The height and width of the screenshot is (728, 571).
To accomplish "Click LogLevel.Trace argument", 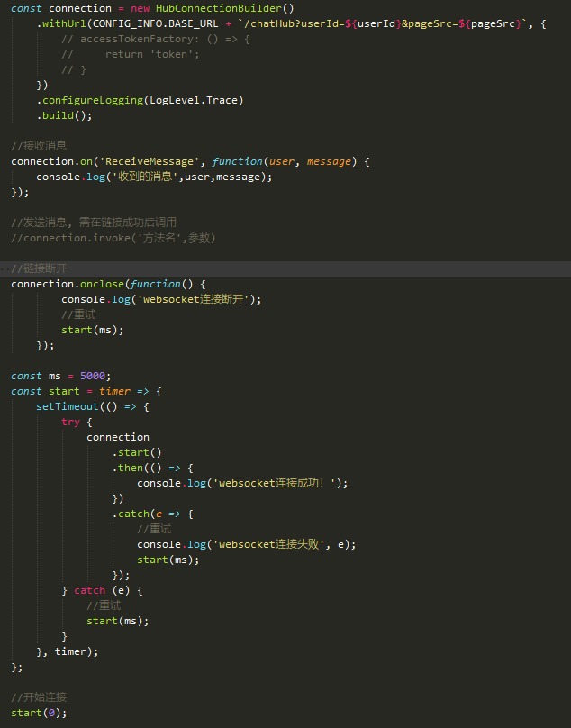I will pos(194,100).
